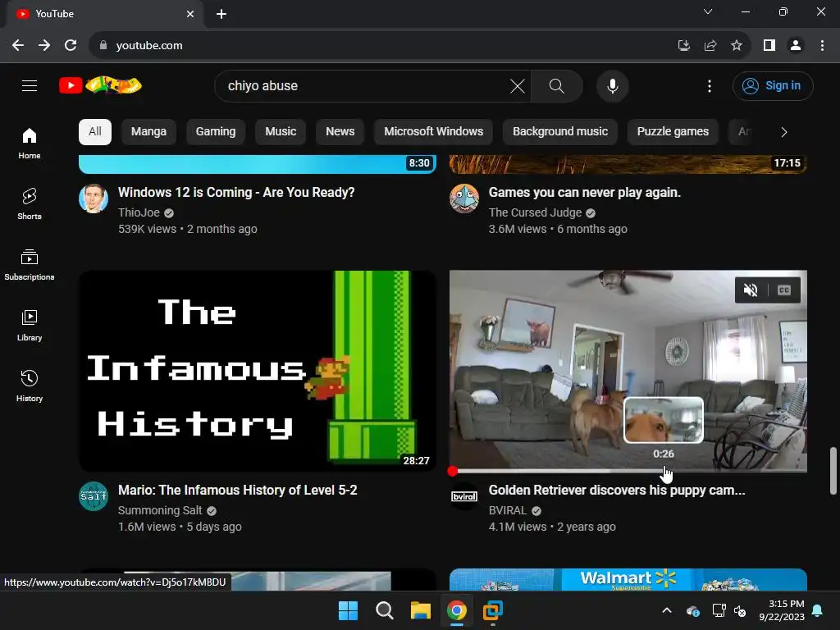Reload the page
Viewport: 840px width, 630px height.
[x=71, y=46]
